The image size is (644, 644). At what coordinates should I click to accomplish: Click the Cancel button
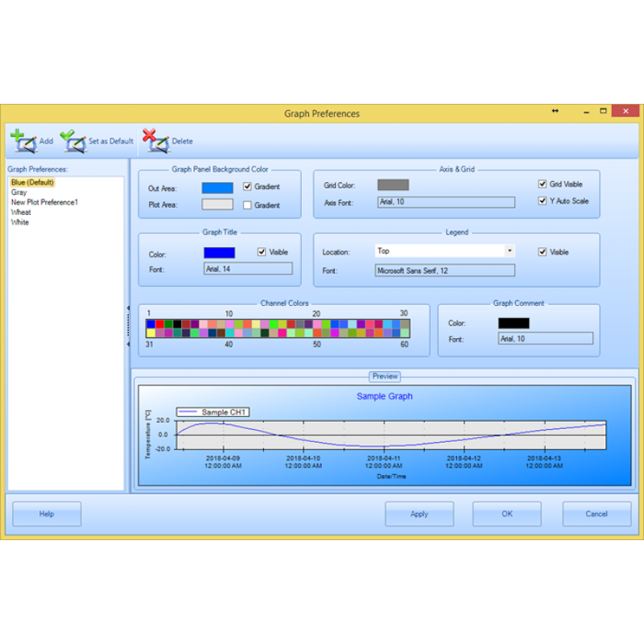click(597, 514)
